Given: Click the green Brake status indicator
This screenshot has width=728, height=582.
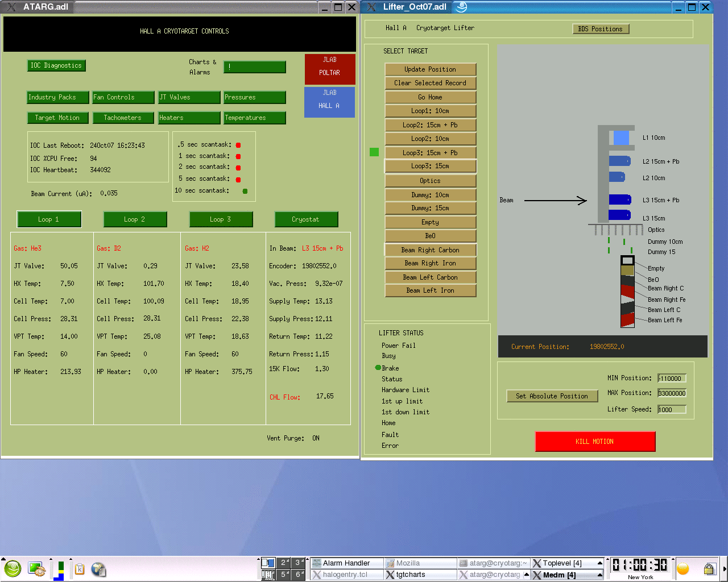Looking at the screenshot, I should pyautogui.click(x=378, y=368).
